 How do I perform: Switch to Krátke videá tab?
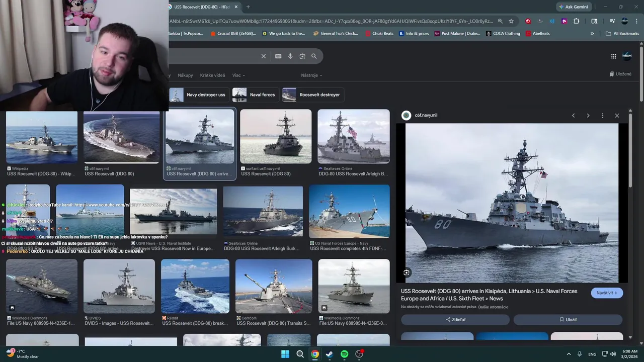pos(212,75)
